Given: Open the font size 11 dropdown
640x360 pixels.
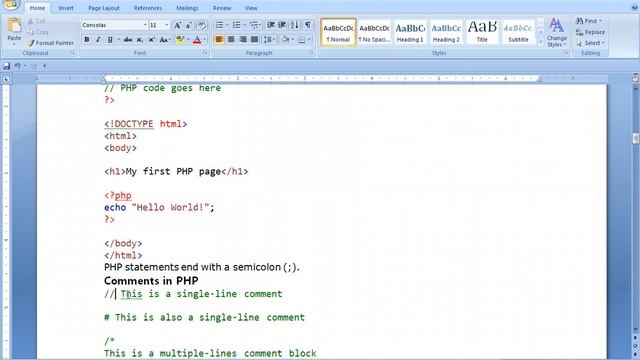Looking at the screenshot, I should point(167,25).
